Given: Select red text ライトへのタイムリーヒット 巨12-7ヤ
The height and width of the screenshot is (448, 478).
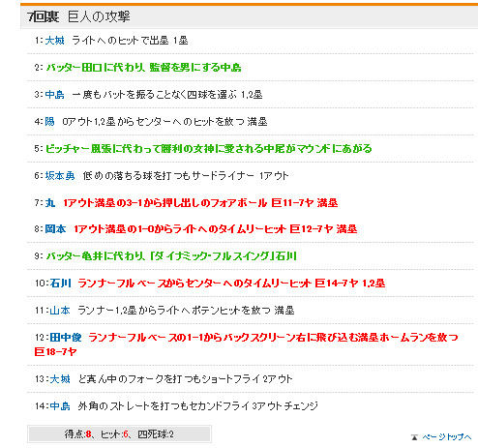Looking at the screenshot, I should point(253,229).
